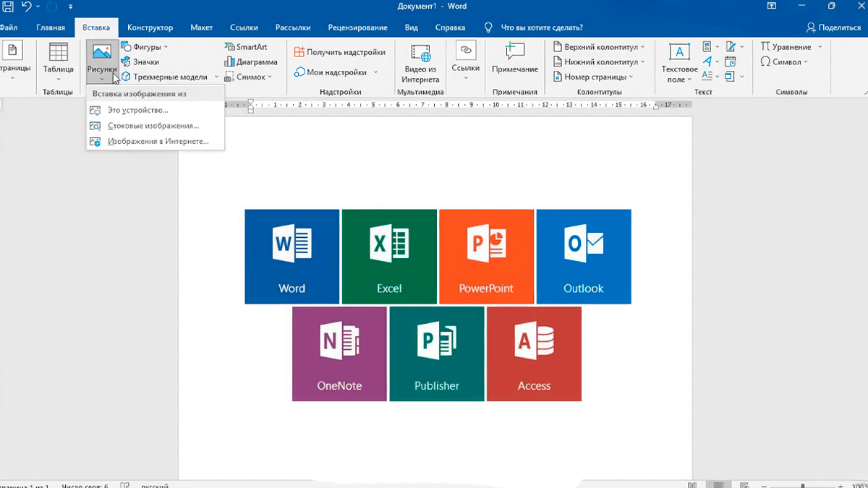Click the Рисунки picture icon
This screenshot has height=488, width=868.
coord(102,52)
